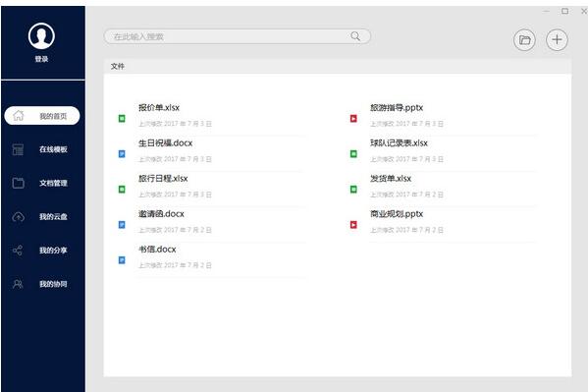Select the 文件 files tab header
This screenshot has height=392, width=588.
pyautogui.click(x=118, y=67)
